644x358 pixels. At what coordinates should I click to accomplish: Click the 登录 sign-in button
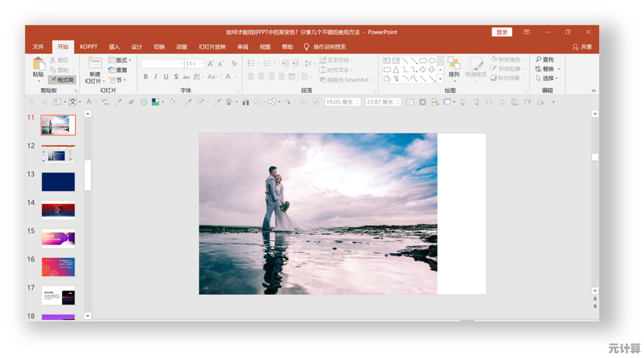pyautogui.click(x=502, y=32)
